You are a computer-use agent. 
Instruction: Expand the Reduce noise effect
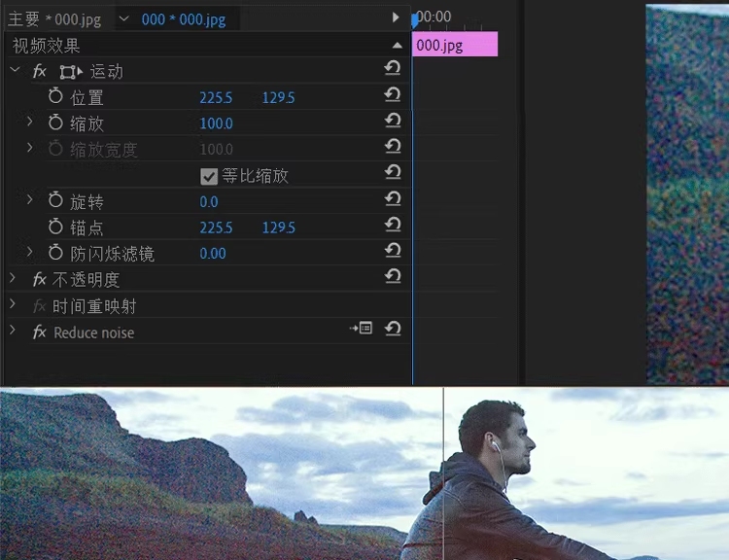(x=13, y=331)
